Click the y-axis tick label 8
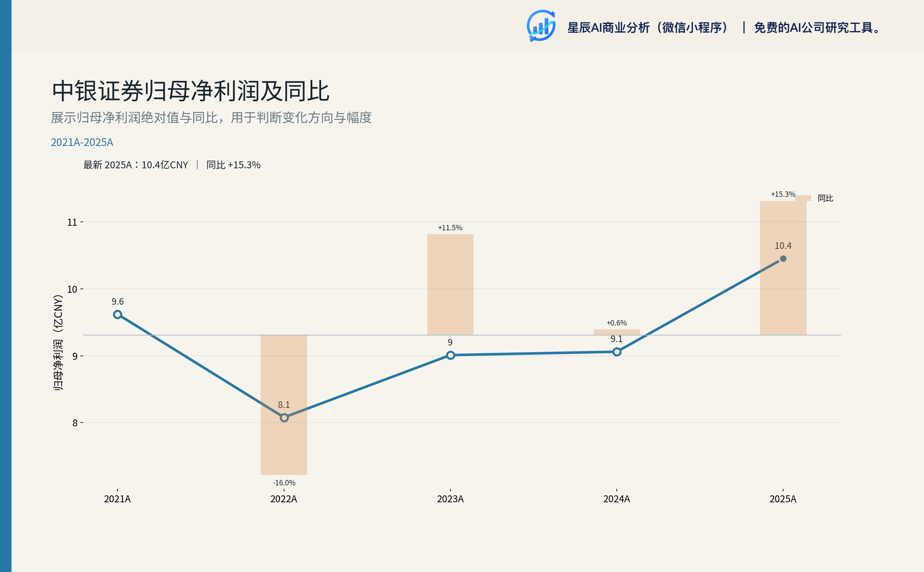This screenshot has height=572, width=924. coord(75,423)
